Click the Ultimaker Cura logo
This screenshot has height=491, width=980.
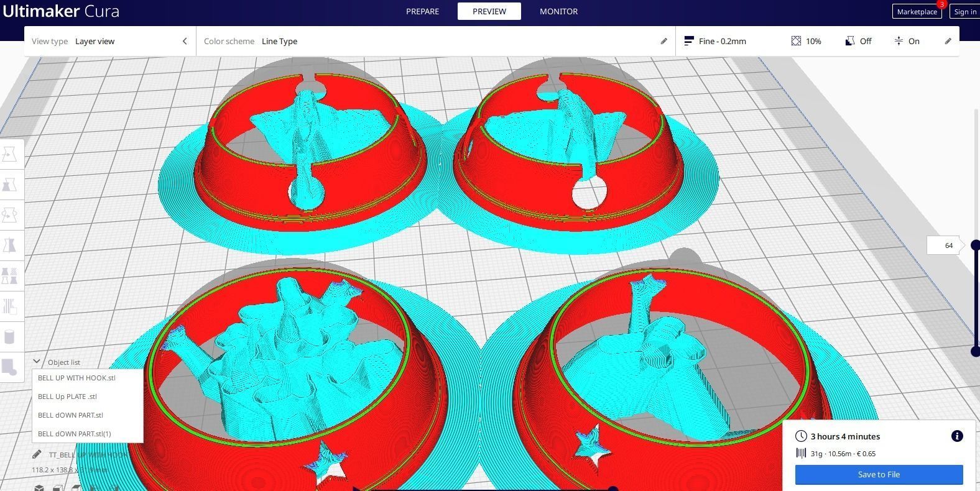tap(61, 11)
